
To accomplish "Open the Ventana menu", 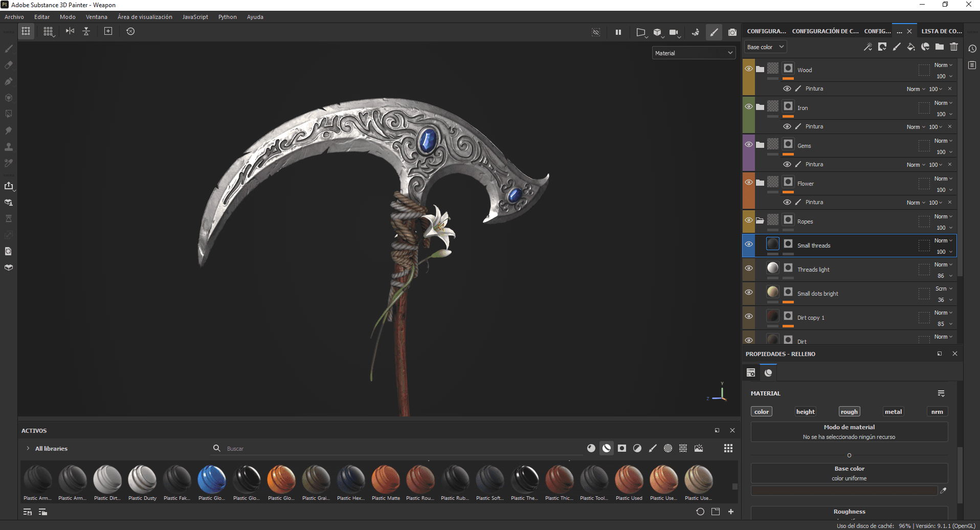I will tap(96, 17).
